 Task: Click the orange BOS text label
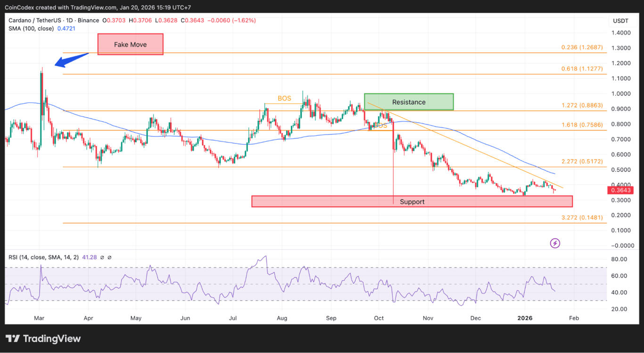pos(283,98)
